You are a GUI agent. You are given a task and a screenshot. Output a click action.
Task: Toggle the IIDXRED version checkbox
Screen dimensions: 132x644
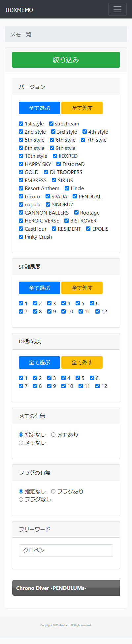coord(55,156)
